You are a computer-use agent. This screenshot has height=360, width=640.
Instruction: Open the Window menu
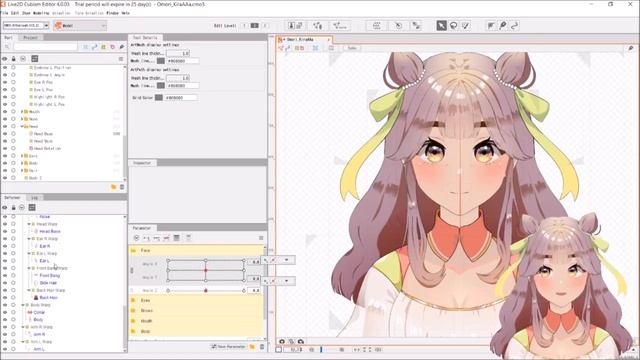[x=112, y=13]
